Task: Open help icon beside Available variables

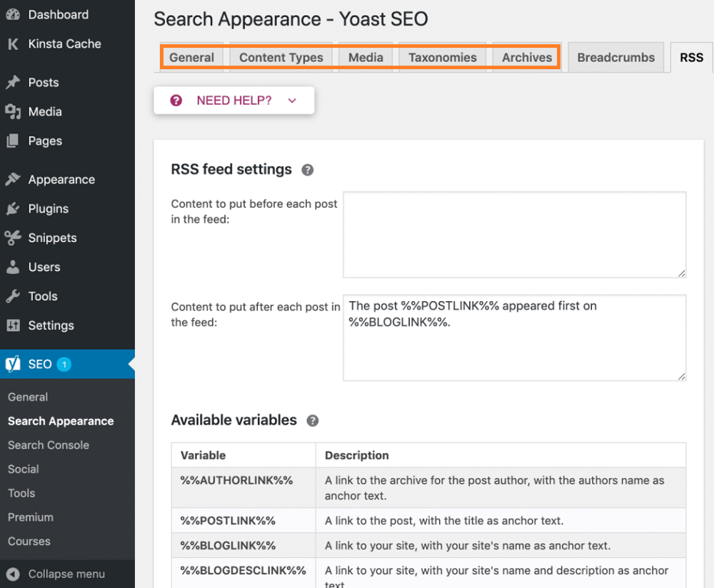Action: pos(313,420)
